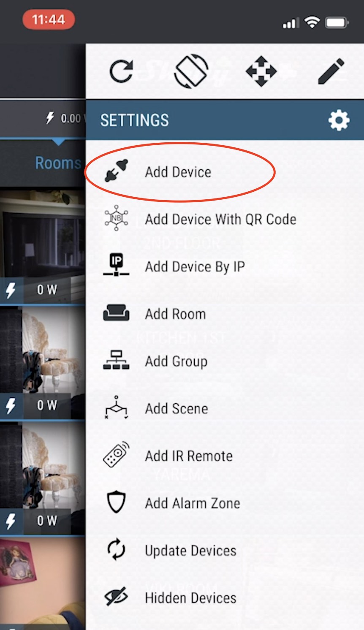Tap the plug icon for Add Device
This screenshot has height=630, width=364.
116,171
